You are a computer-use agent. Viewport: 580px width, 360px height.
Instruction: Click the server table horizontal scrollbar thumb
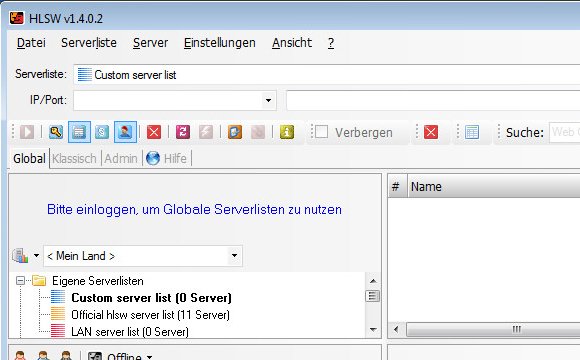(493, 329)
